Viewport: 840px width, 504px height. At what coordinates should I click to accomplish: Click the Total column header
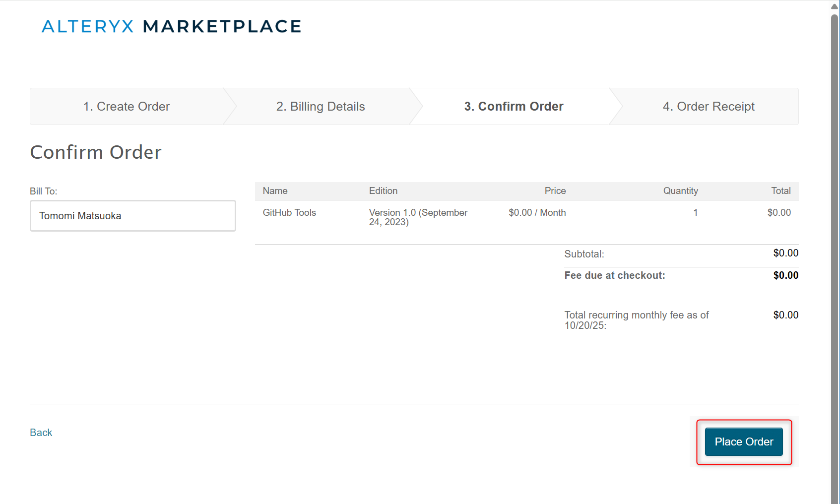click(x=780, y=191)
